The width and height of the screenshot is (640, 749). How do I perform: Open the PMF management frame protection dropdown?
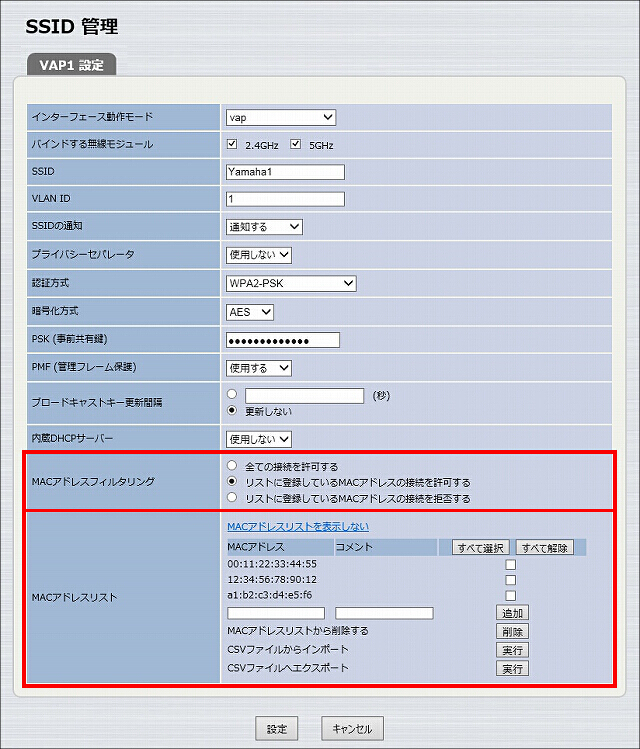pos(259,368)
